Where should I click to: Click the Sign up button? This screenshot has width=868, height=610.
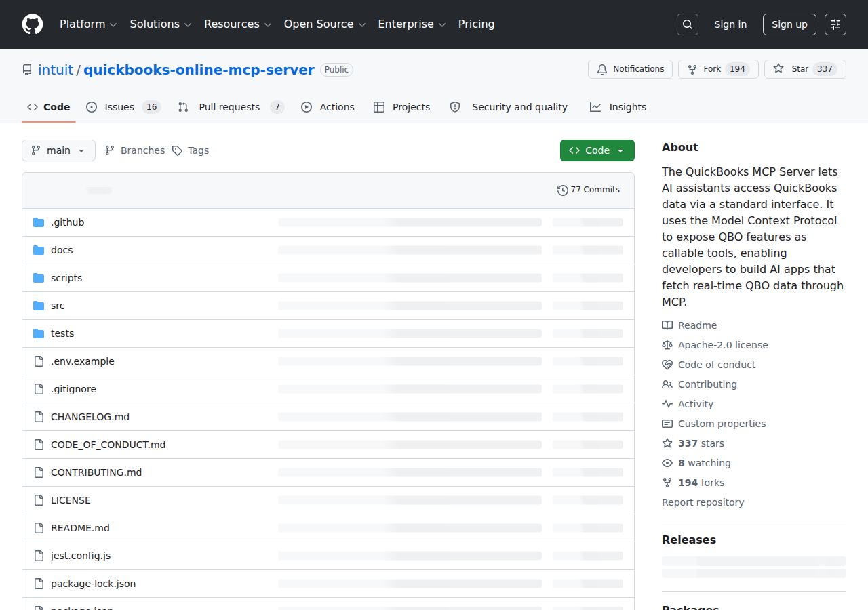tap(789, 24)
